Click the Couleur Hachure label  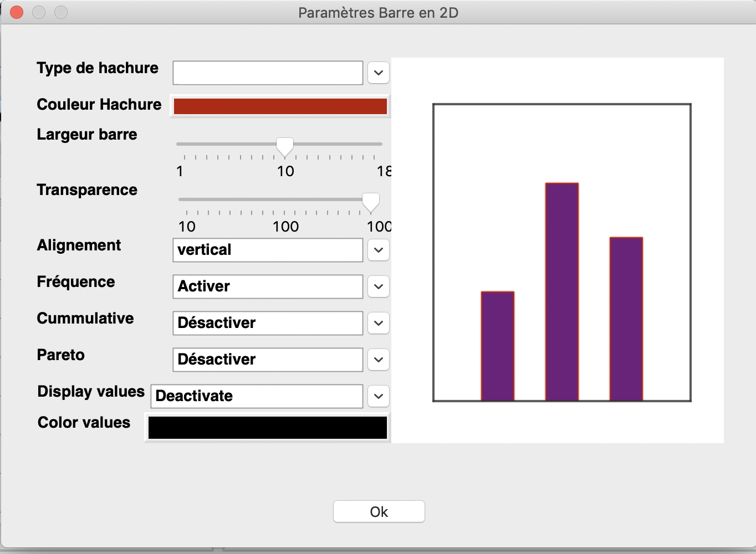(x=99, y=104)
